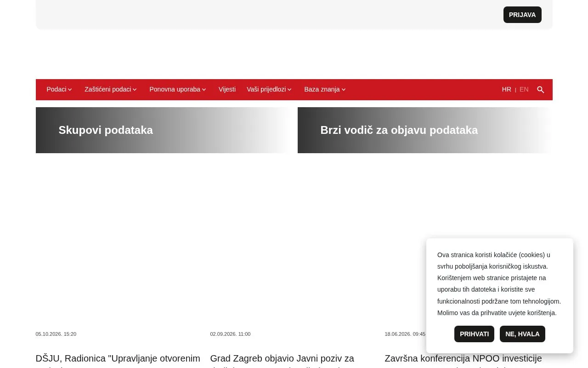Expand the Zaštićeni podaci menu
This screenshot has width=588, height=368.
[x=111, y=89]
